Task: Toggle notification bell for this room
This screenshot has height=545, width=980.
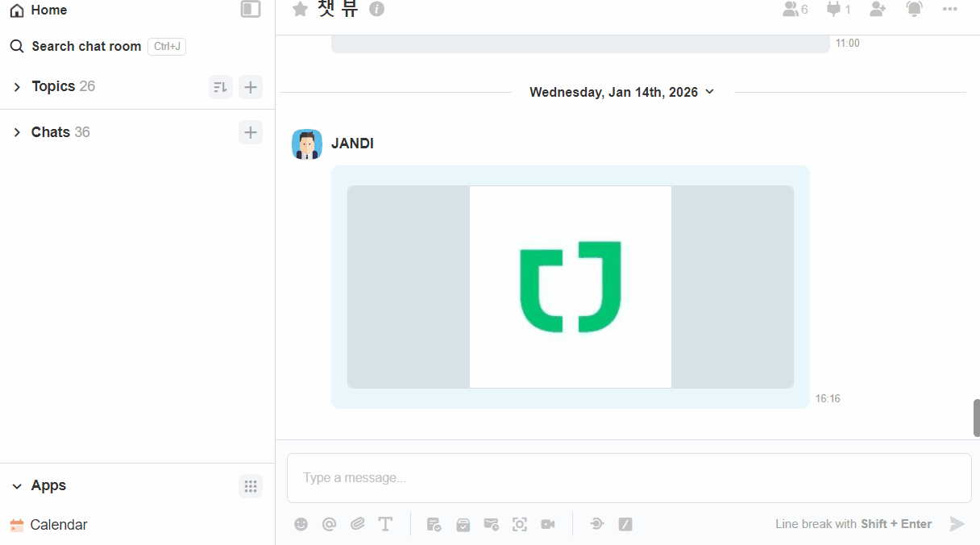Action: [x=914, y=10]
